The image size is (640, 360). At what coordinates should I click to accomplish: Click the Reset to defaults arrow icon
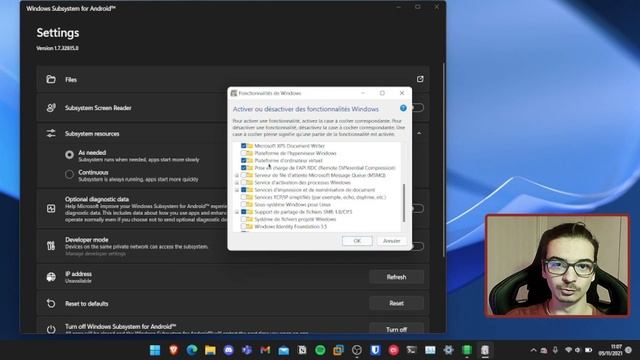pyautogui.click(x=51, y=304)
